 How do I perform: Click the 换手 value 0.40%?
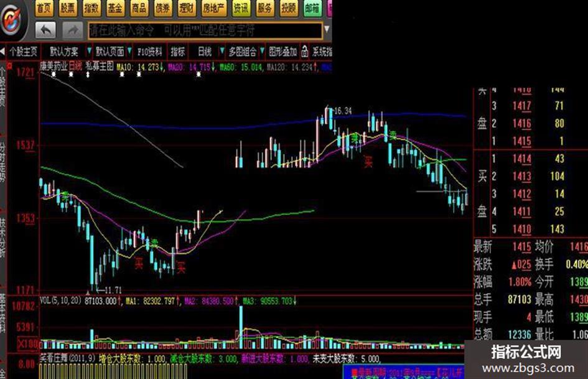577,264
